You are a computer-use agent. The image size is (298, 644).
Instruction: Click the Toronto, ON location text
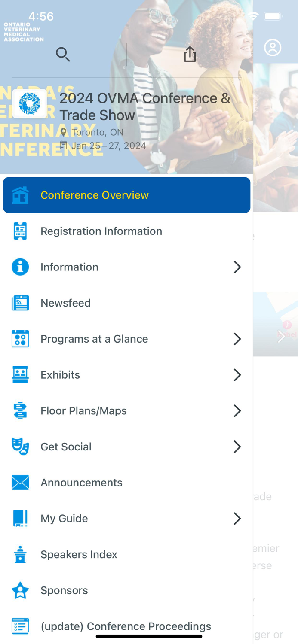point(97,132)
